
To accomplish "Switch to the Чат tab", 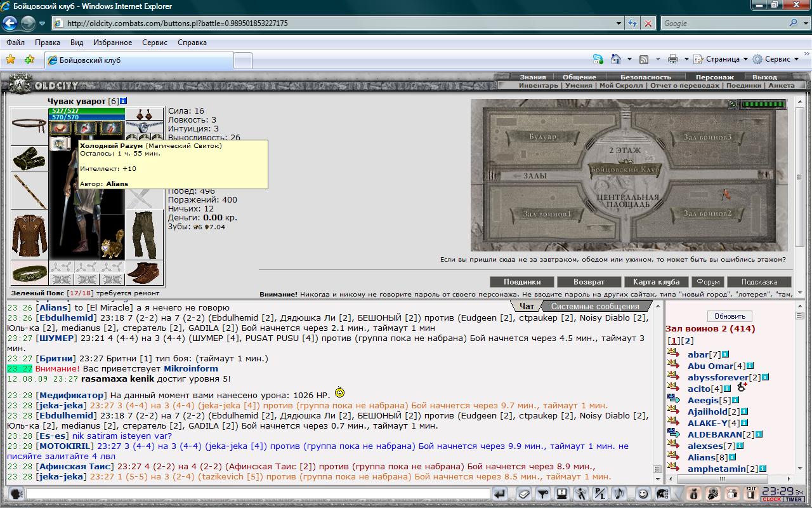I will (x=527, y=306).
